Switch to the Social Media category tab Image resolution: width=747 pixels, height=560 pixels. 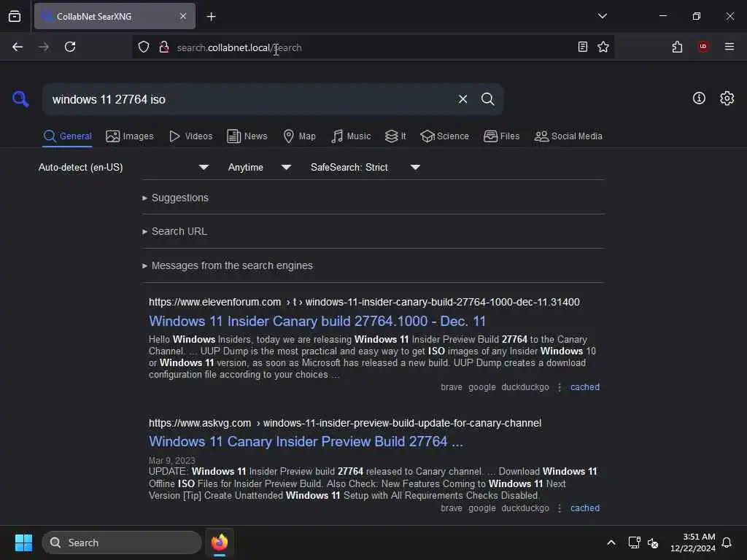coord(568,136)
